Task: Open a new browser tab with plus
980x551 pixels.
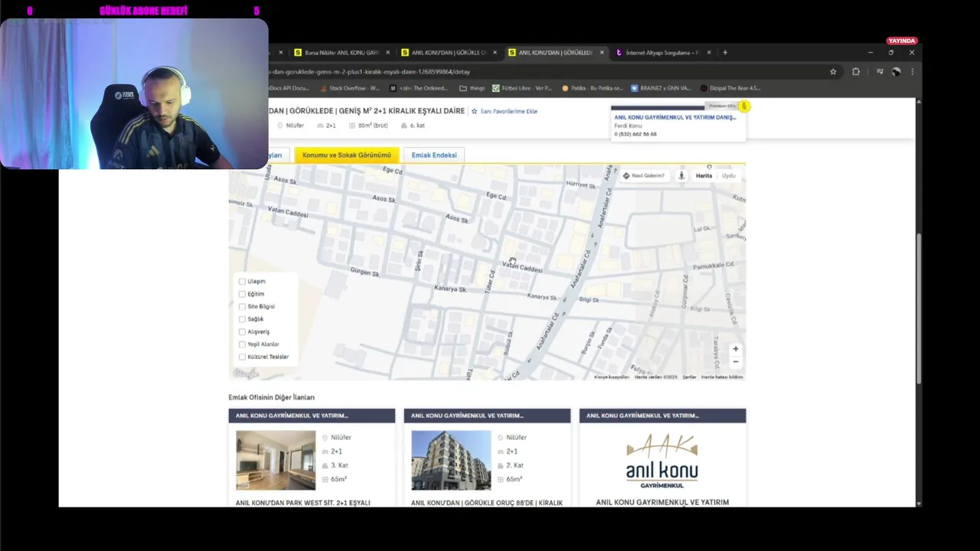Action: tap(725, 53)
